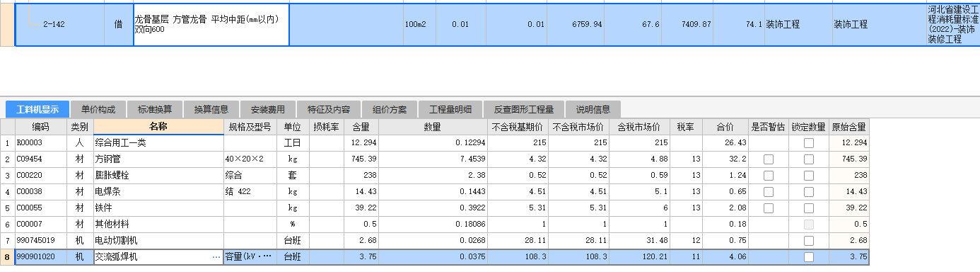Viewport: 980px width, 272px height.
Task: Click the 电焊条 name cell
Action: point(158,191)
